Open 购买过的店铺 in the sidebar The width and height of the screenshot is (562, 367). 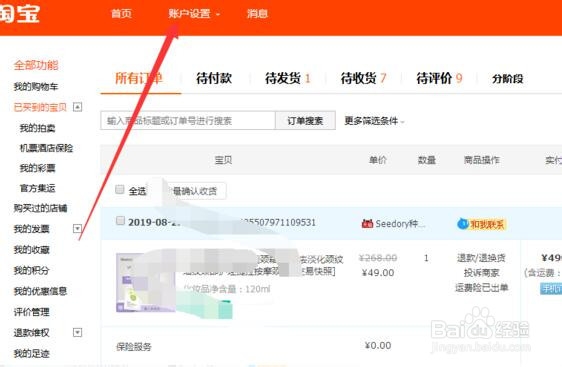(x=40, y=208)
